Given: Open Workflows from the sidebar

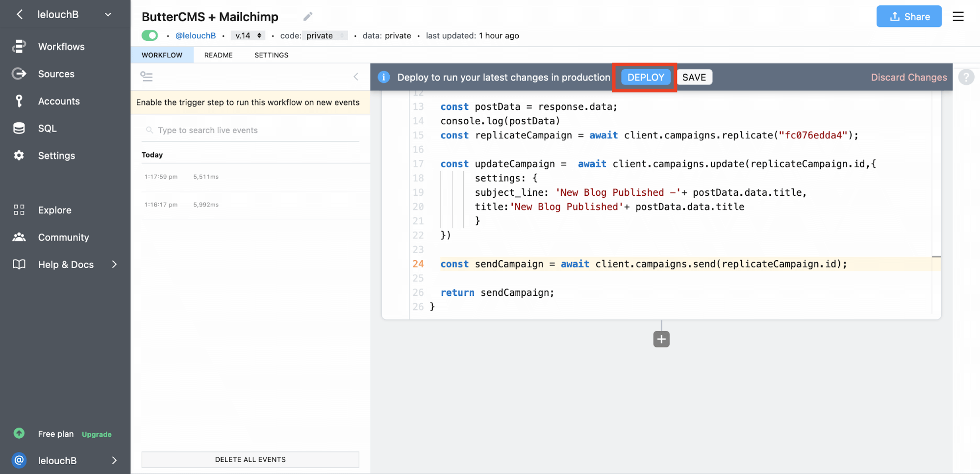Looking at the screenshot, I should coord(61,47).
